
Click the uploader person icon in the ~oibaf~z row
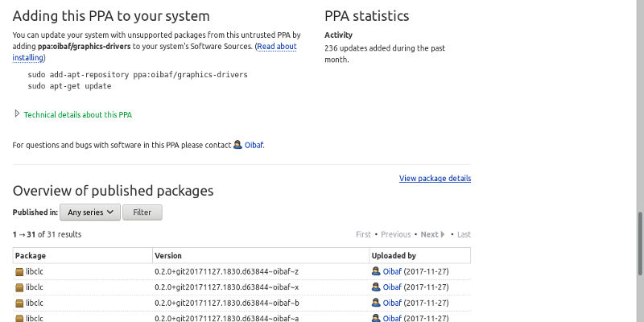pyautogui.click(x=376, y=271)
